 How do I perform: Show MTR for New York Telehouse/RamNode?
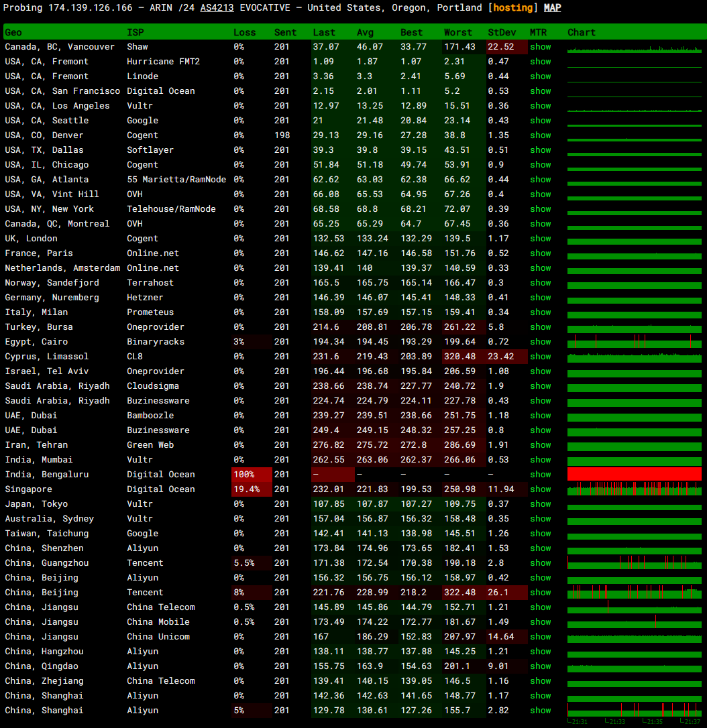coord(541,209)
